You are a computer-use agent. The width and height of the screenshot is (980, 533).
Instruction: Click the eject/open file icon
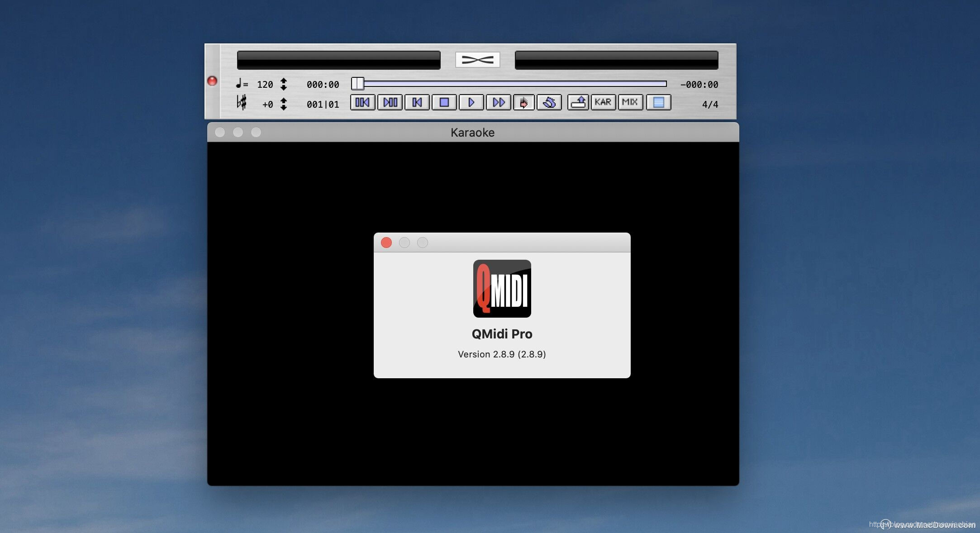coord(578,102)
